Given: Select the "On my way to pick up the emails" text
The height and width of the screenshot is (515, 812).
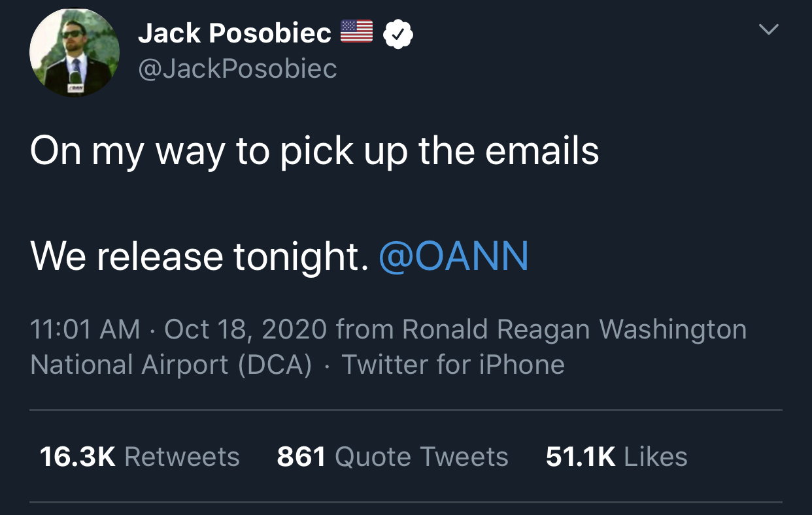Looking at the screenshot, I should tap(314, 153).
